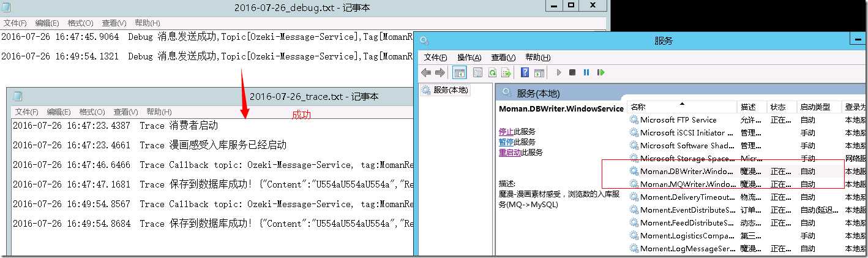The image size is (868, 258).
Task: Select the Microsoft FTP Service row name
Action: [x=678, y=120]
